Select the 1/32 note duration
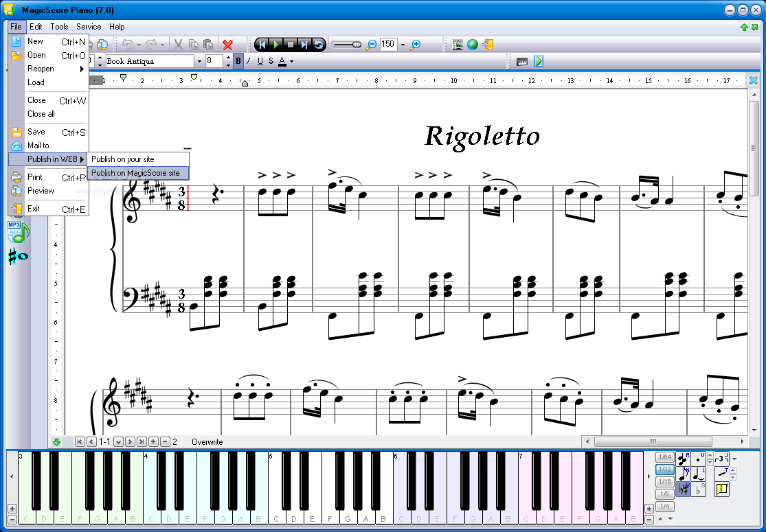766x532 pixels. pos(665,470)
